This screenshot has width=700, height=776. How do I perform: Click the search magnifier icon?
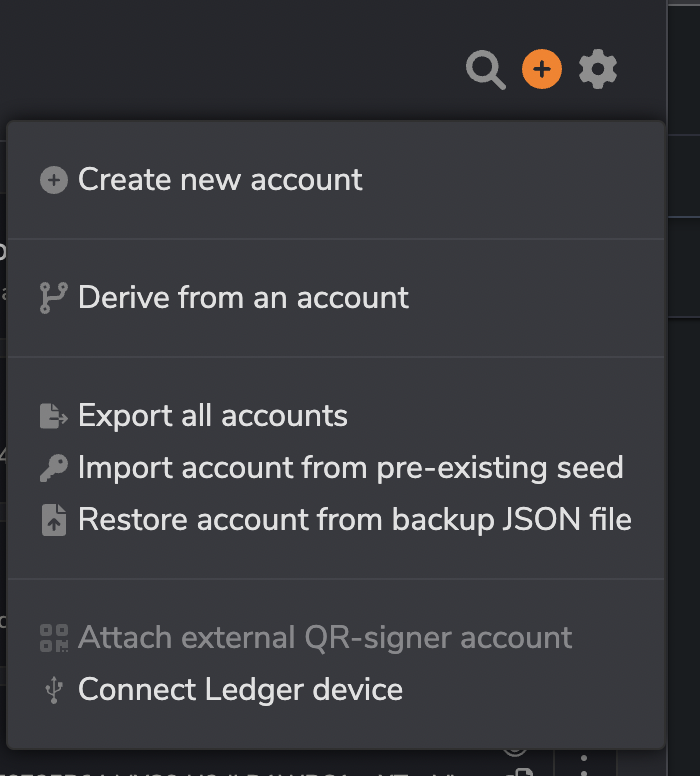(x=486, y=70)
